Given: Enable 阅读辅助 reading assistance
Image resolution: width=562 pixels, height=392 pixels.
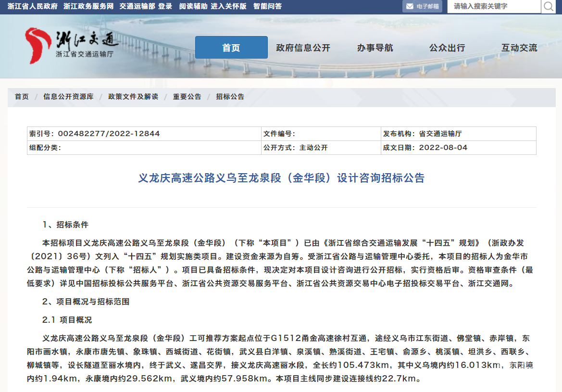Looking at the screenshot, I should pyautogui.click(x=193, y=6).
